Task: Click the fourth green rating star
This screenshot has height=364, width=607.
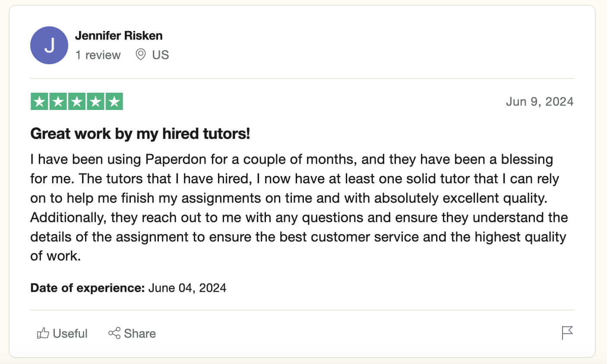Action: pyautogui.click(x=95, y=102)
